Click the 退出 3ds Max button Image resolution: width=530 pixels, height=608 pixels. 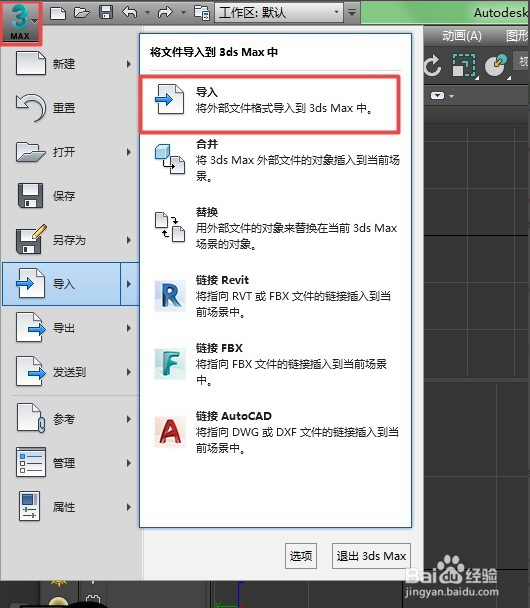coord(371,556)
